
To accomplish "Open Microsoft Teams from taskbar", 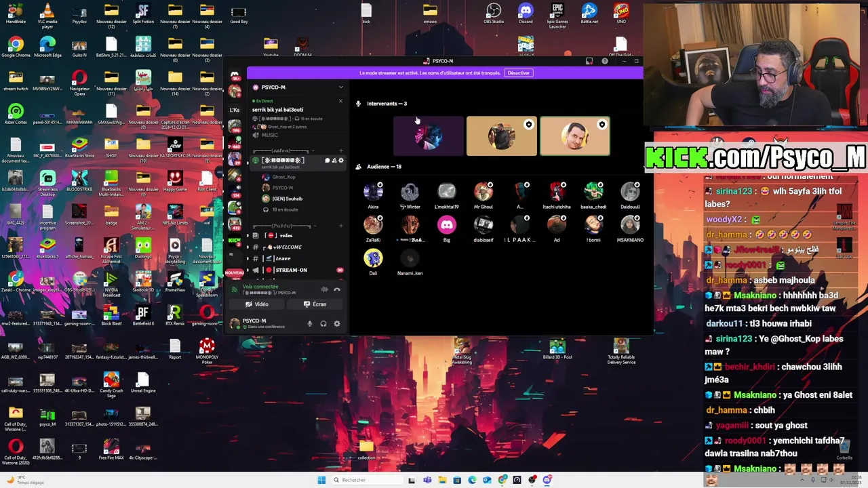I will (427, 480).
